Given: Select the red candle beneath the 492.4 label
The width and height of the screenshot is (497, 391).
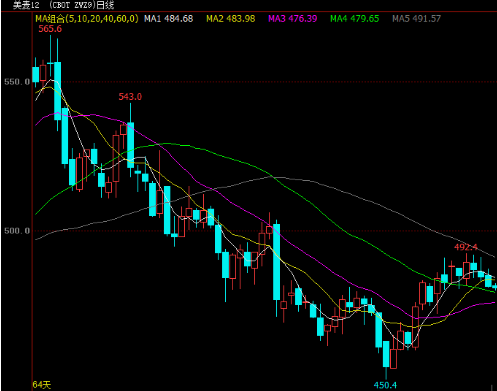Looking at the screenshot, I should 466,269.
